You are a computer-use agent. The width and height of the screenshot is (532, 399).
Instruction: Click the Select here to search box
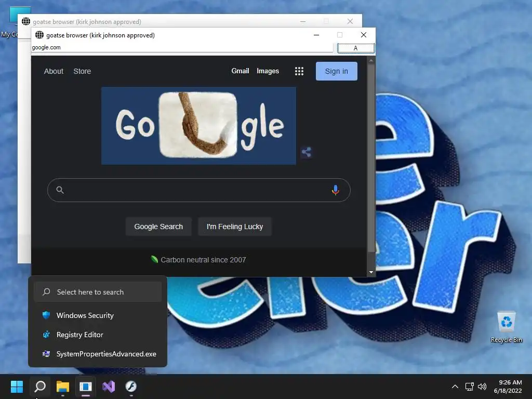click(98, 292)
